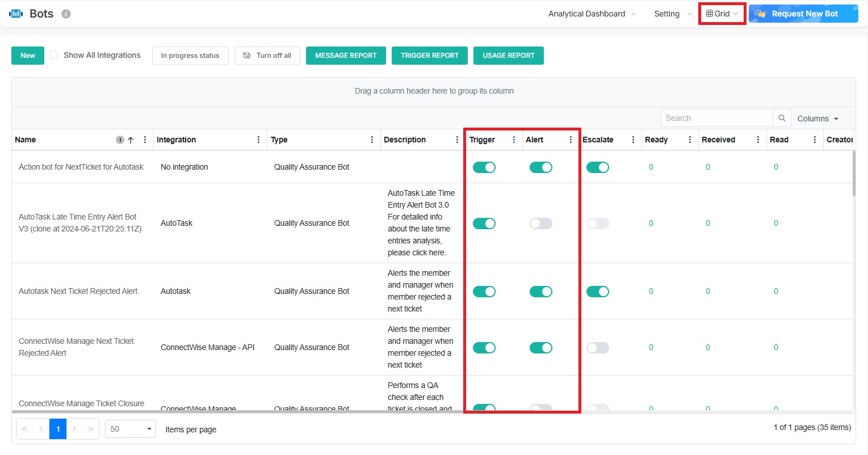Viewport: 868px width, 455px height.
Task: Open the Name column kebab menu
Action: pos(145,140)
